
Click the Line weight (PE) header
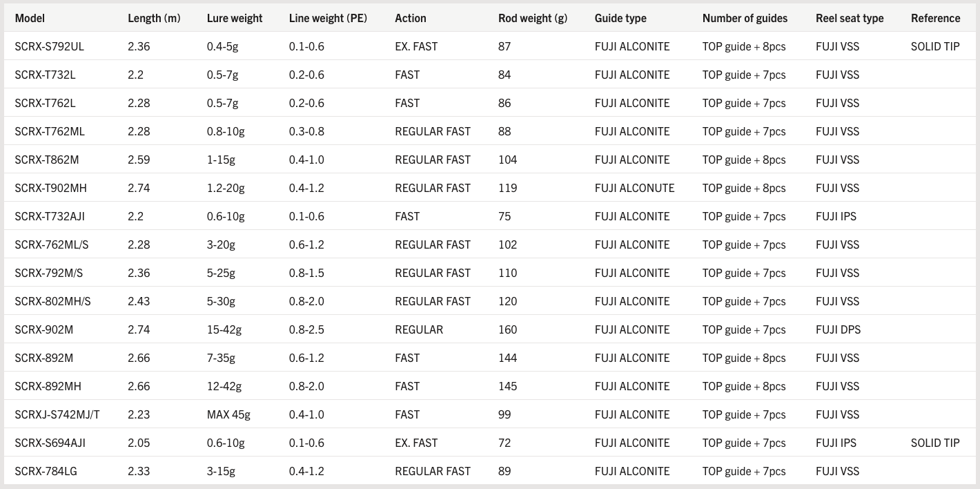pyautogui.click(x=328, y=18)
